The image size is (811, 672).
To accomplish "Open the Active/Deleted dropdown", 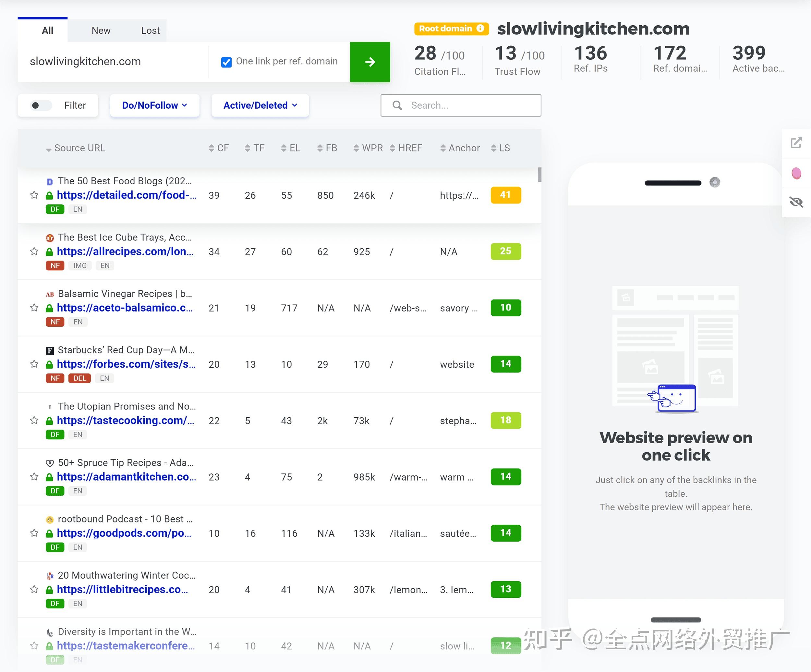I will point(260,105).
